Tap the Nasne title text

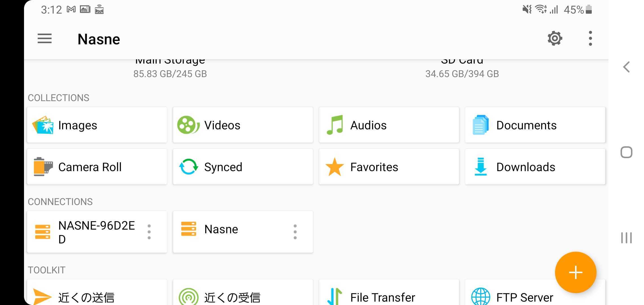[99, 39]
